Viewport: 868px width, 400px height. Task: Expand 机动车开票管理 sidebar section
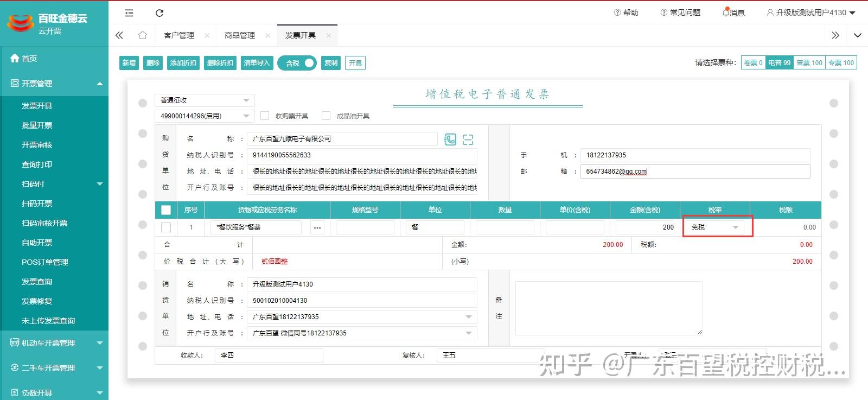[x=54, y=343]
